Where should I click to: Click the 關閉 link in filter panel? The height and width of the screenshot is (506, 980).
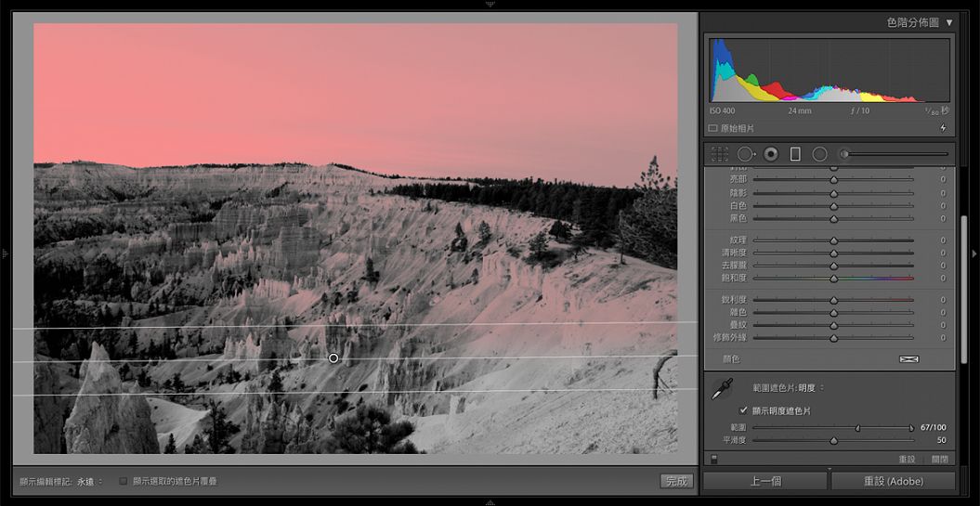[939, 460]
